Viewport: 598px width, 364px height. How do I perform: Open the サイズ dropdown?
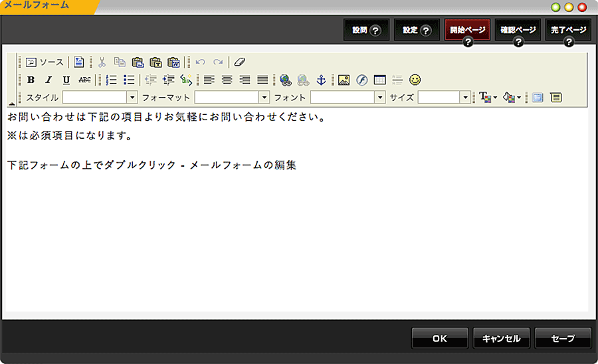tap(465, 98)
